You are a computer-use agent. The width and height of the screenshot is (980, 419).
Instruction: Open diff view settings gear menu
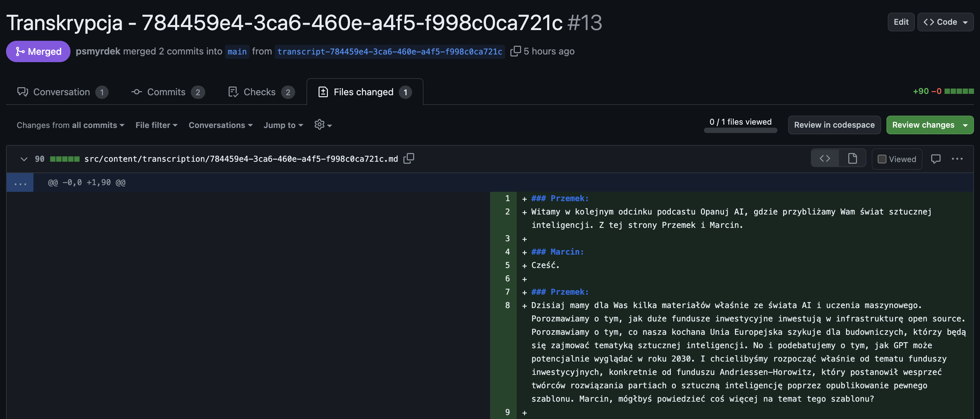(x=323, y=125)
